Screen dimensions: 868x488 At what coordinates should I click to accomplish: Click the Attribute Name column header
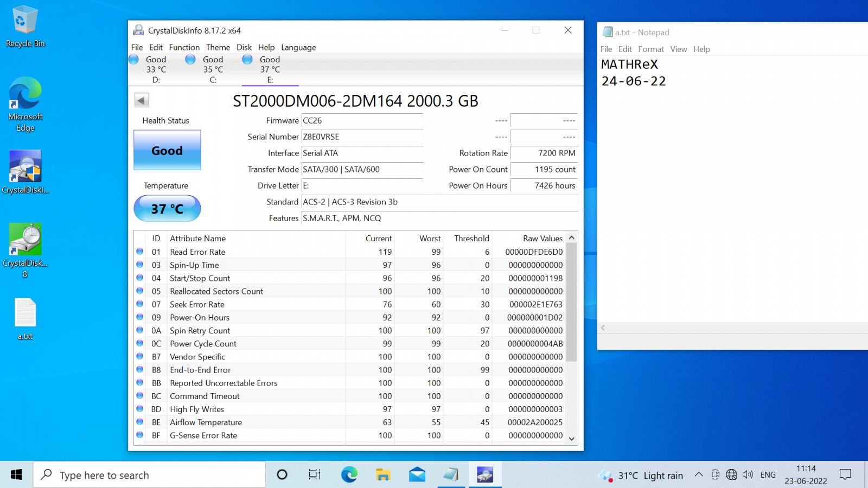pos(197,238)
